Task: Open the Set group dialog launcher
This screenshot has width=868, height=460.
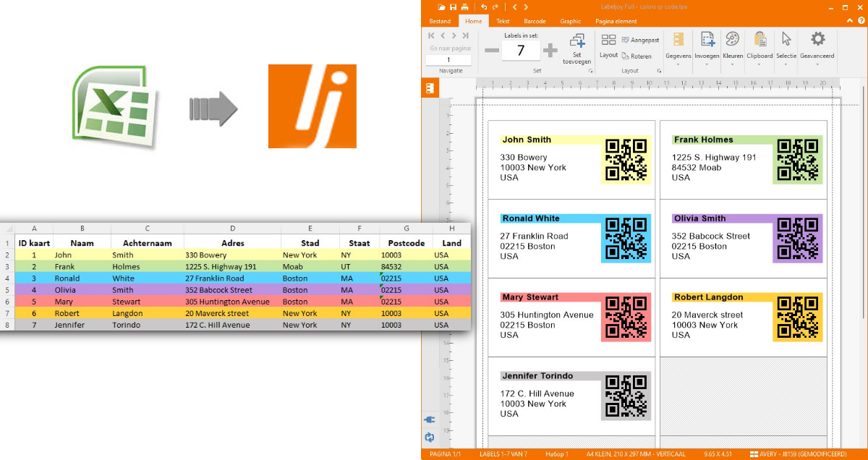Action: point(591,71)
